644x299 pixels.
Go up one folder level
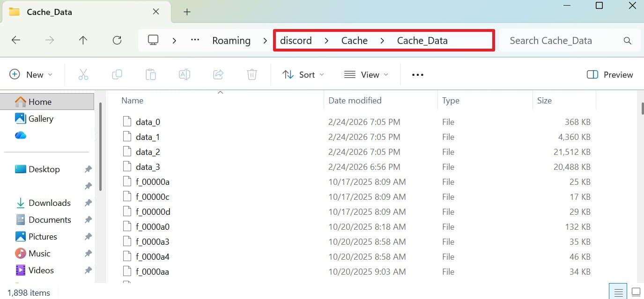pyautogui.click(x=83, y=40)
